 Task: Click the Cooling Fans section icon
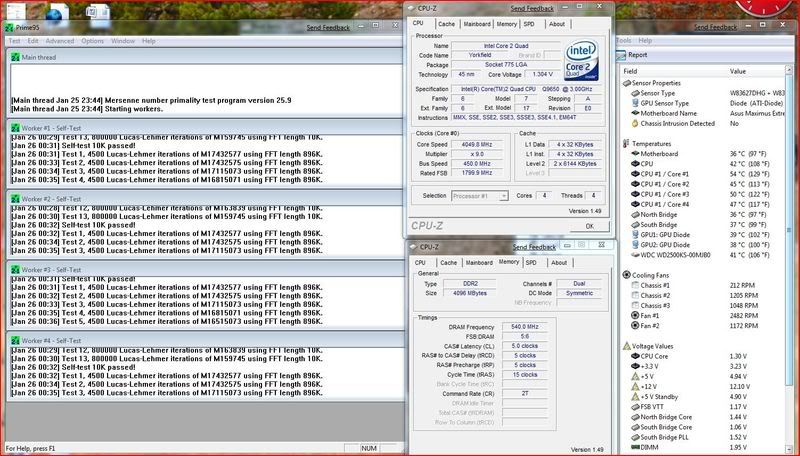tap(627, 275)
